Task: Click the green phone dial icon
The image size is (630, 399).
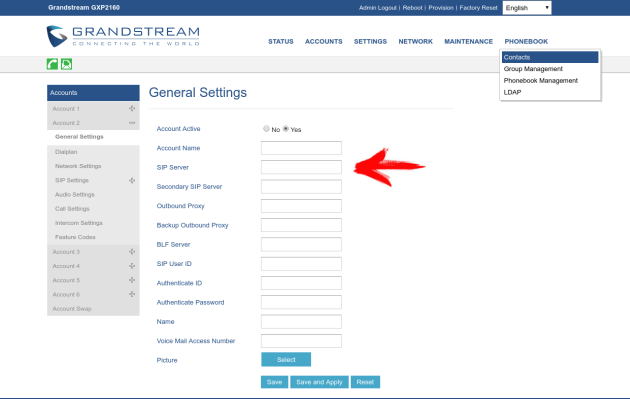Action: coord(52,64)
